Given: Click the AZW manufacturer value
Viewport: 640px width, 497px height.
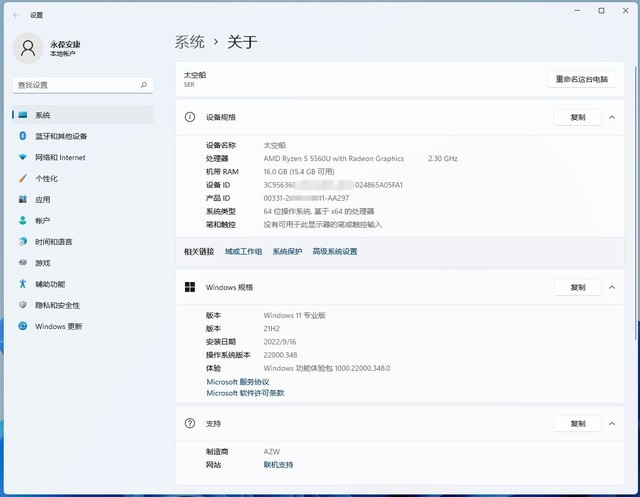Looking at the screenshot, I should point(271,451).
